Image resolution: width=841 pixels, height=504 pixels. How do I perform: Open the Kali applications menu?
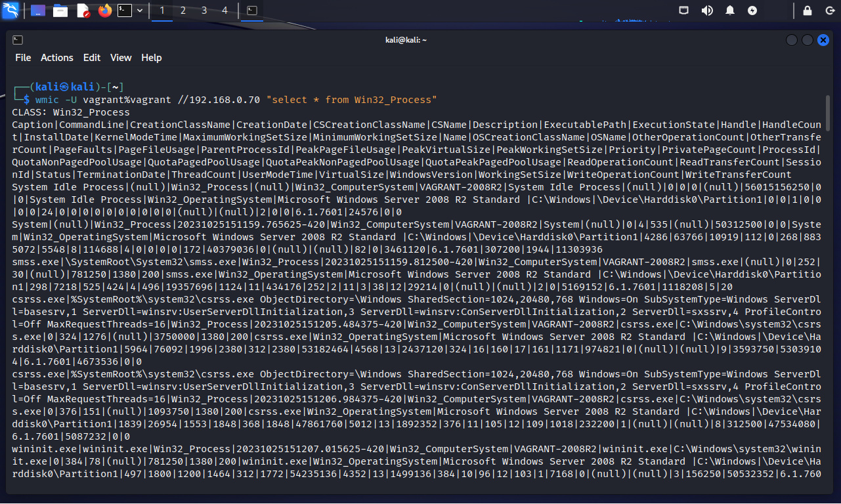pyautogui.click(x=11, y=10)
